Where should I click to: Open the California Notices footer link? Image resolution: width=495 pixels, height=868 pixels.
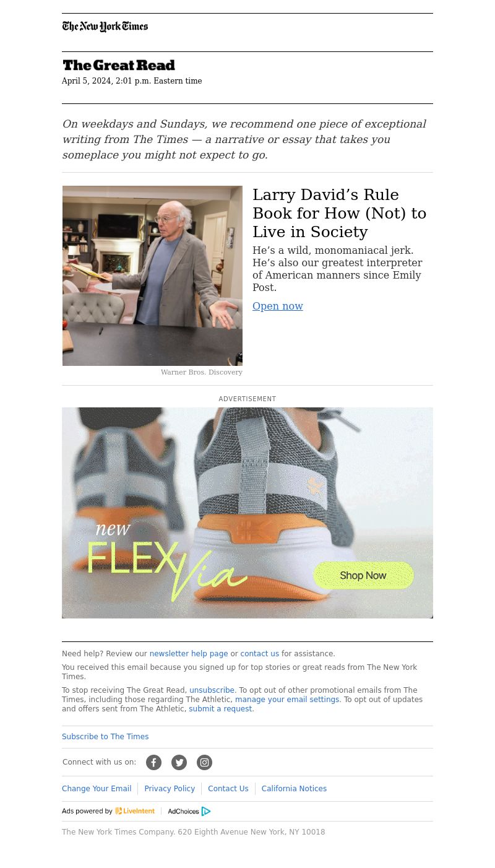[x=294, y=789]
